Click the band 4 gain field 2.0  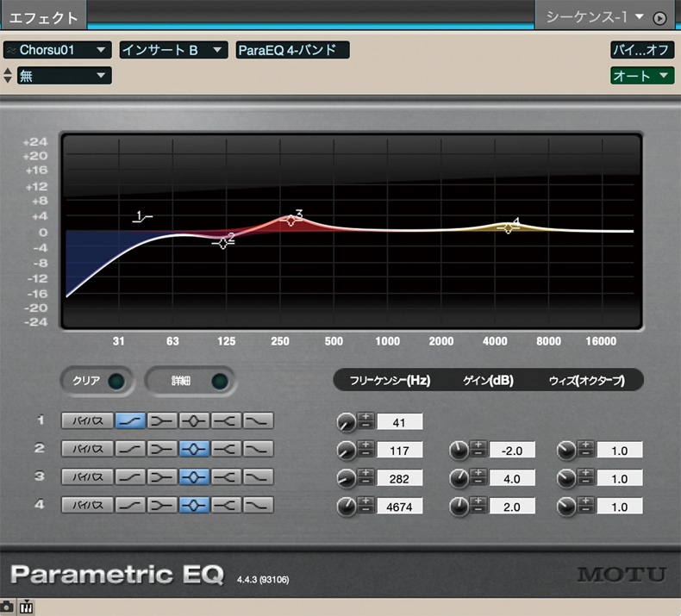point(512,507)
